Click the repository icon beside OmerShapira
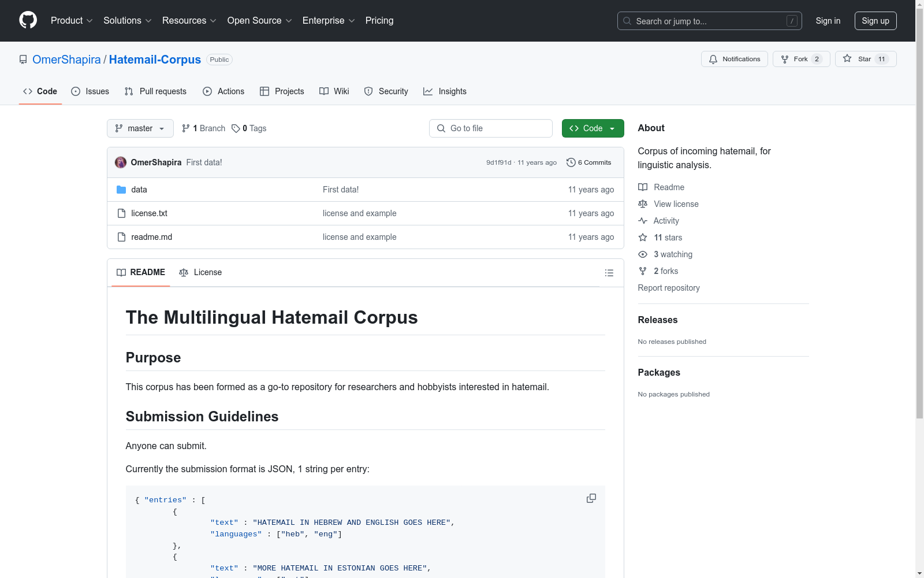924x578 pixels. click(23, 60)
